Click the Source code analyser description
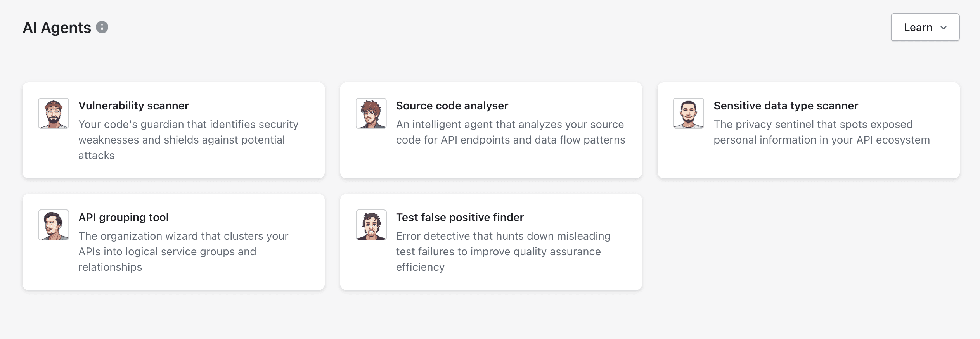 (511, 132)
